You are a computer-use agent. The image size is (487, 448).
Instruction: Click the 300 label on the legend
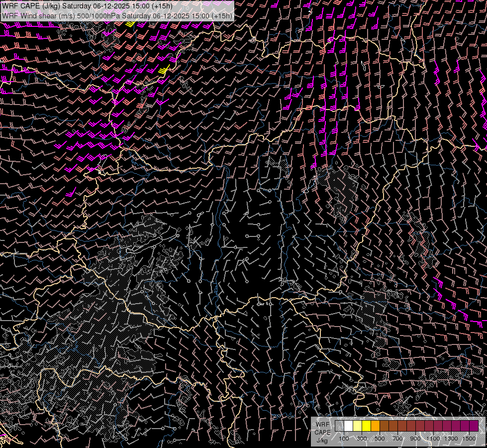[362, 439]
